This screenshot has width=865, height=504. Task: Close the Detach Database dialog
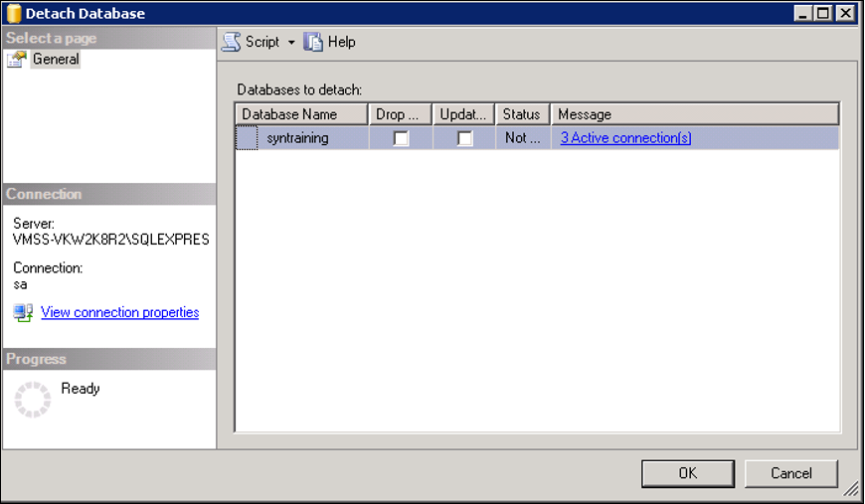pyautogui.click(x=845, y=13)
